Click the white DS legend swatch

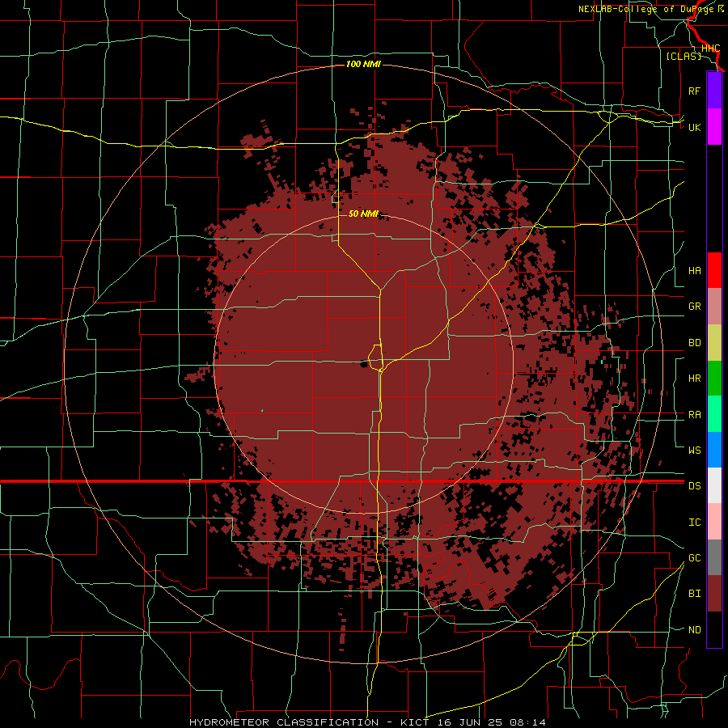click(714, 485)
